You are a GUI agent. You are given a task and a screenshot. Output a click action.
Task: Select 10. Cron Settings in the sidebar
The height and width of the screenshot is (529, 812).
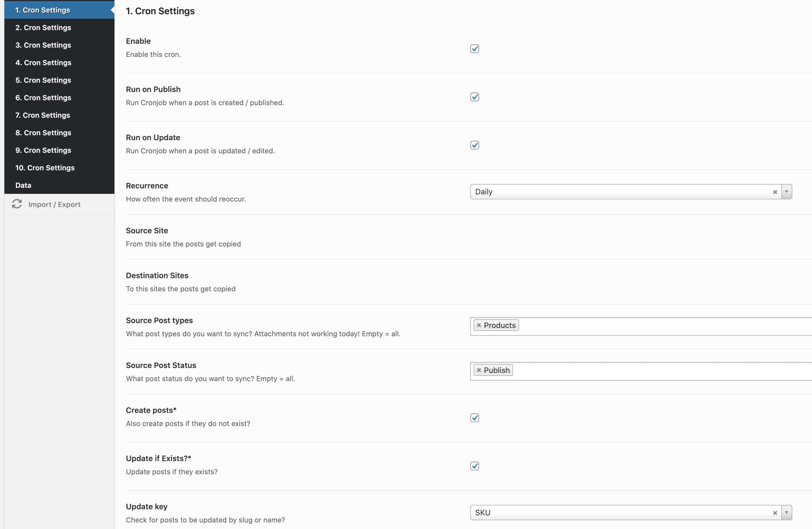point(45,168)
